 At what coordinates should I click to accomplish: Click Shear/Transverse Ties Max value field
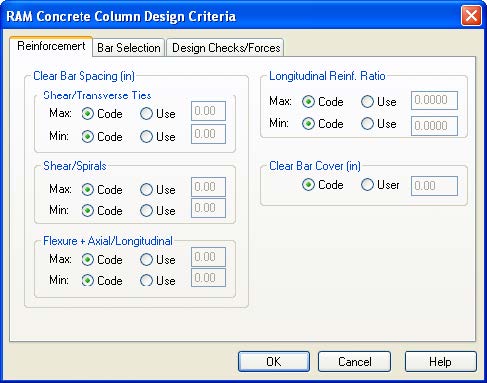208,111
